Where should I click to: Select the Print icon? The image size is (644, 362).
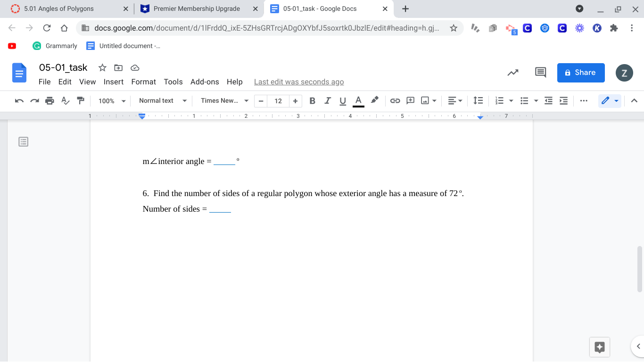tap(50, 100)
